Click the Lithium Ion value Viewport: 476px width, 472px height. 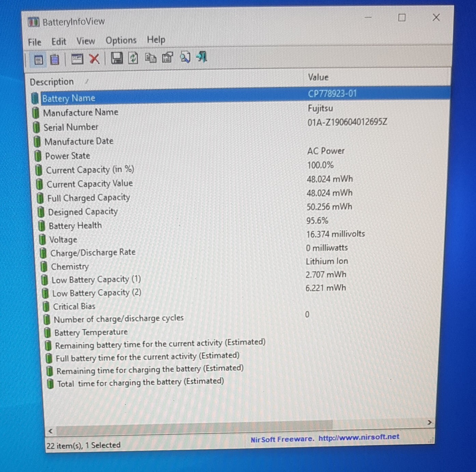pyautogui.click(x=327, y=261)
